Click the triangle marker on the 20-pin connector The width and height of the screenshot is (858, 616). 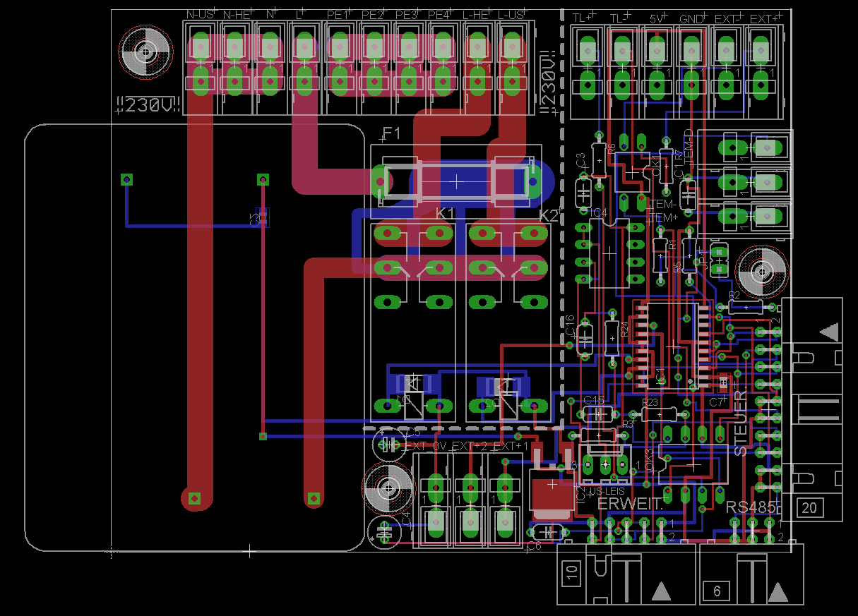point(828,331)
